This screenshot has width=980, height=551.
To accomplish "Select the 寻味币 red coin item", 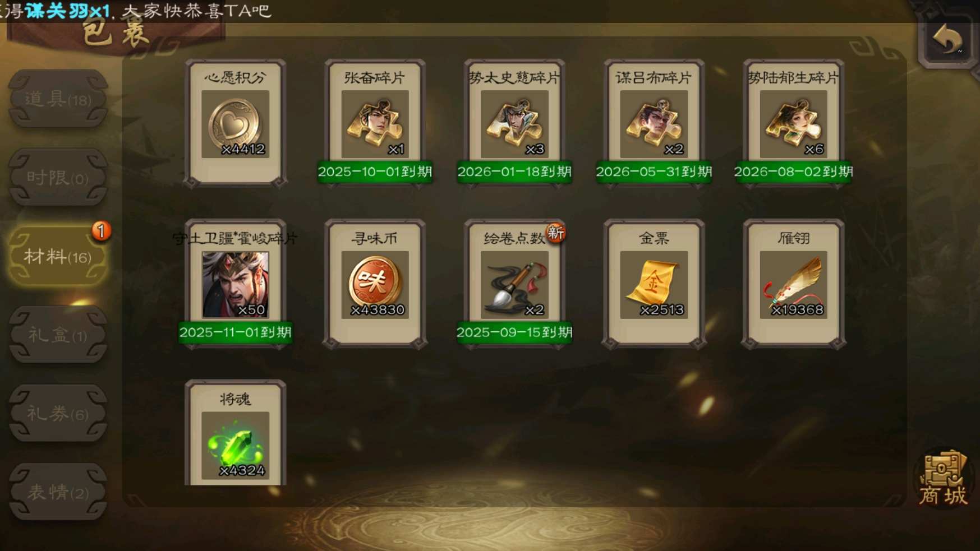I will (x=375, y=285).
